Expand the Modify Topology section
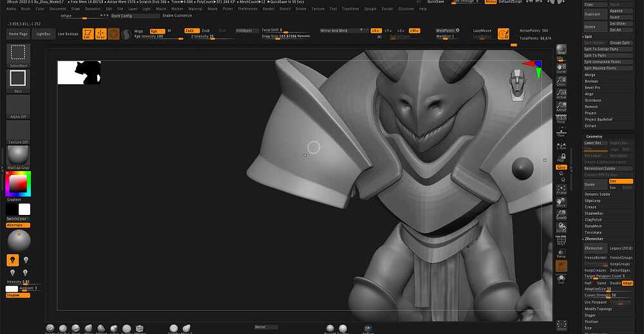This screenshot has width=644, height=334. tap(598, 309)
